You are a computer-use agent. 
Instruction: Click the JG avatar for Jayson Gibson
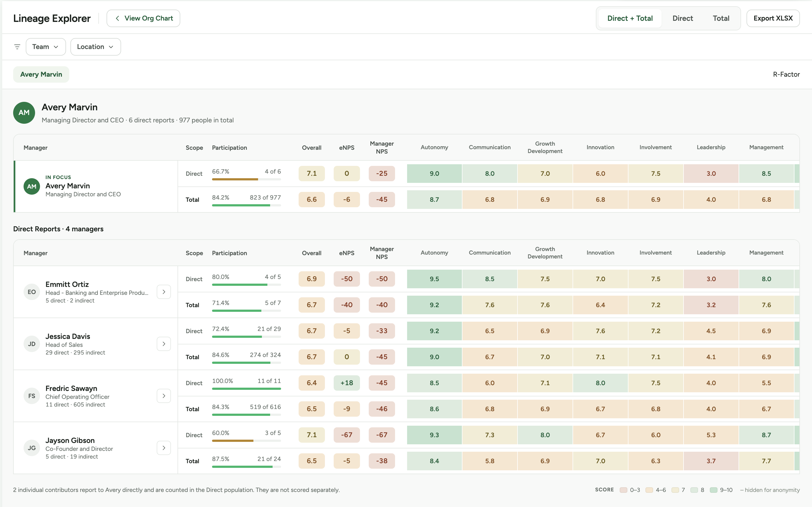pos(32,448)
